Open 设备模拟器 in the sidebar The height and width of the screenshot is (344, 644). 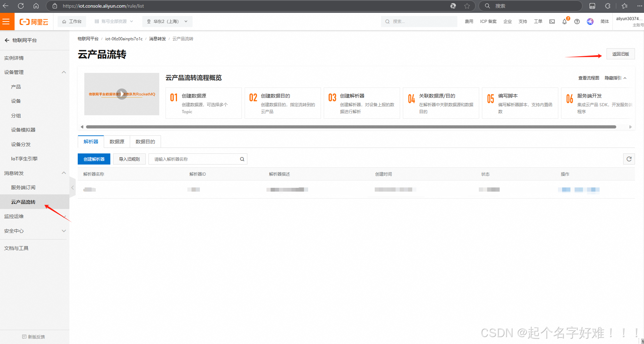pos(23,130)
